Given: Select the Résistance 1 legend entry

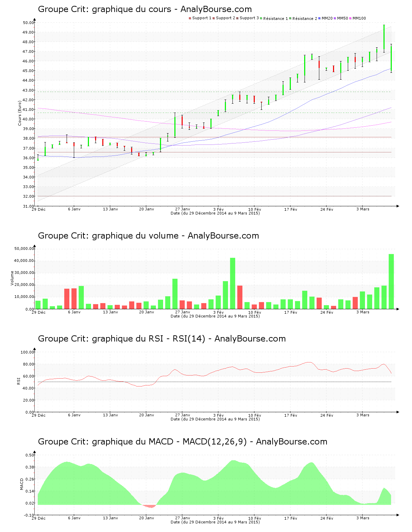Looking at the screenshot, I should [274, 19].
